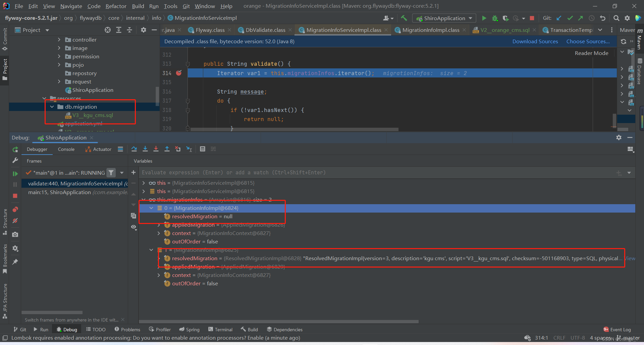Image resolution: width=644 pixels, height=345 pixels.
Task: Collapse the db.migration folder node
Action: coord(52,107)
